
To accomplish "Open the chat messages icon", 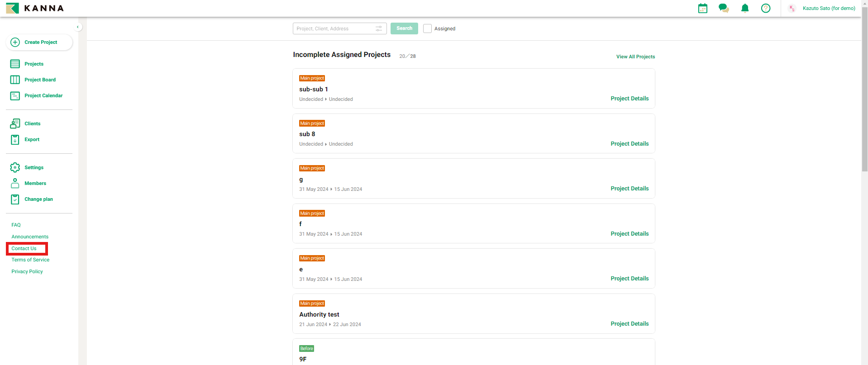I will [x=724, y=8].
